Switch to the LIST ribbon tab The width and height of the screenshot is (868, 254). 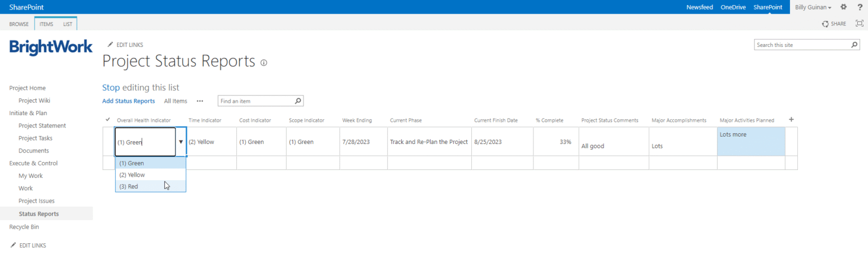click(67, 24)
